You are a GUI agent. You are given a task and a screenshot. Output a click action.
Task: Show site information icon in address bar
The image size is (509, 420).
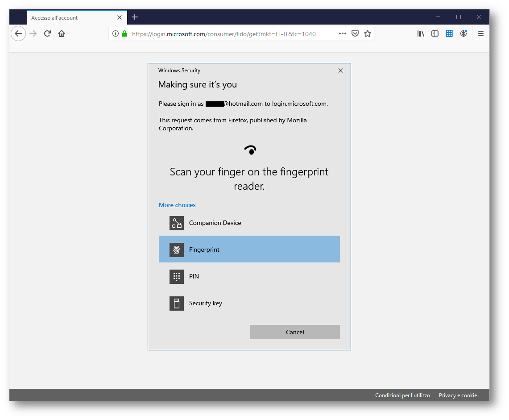coord(115,33)
